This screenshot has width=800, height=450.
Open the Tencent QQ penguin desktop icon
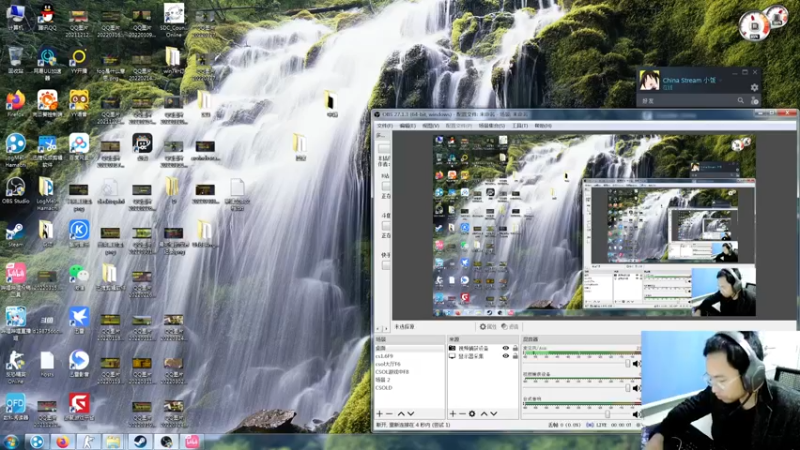pos(47,17)
